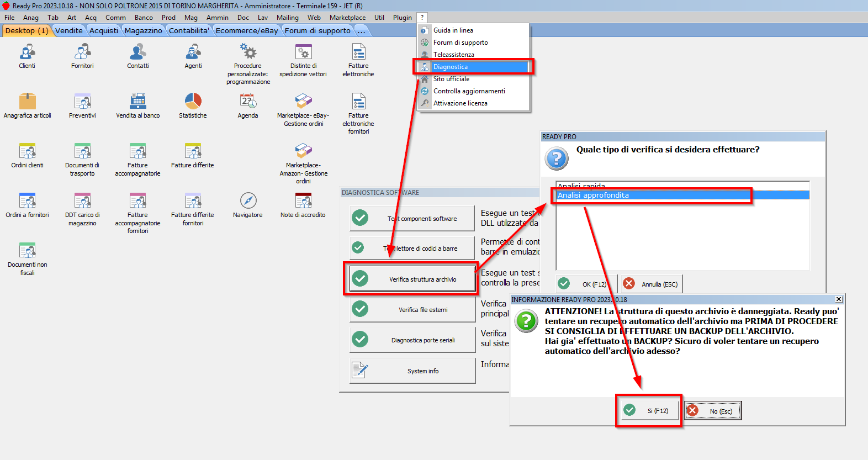Click Test componenti software button
868x460 pixels.
point(412,218)
